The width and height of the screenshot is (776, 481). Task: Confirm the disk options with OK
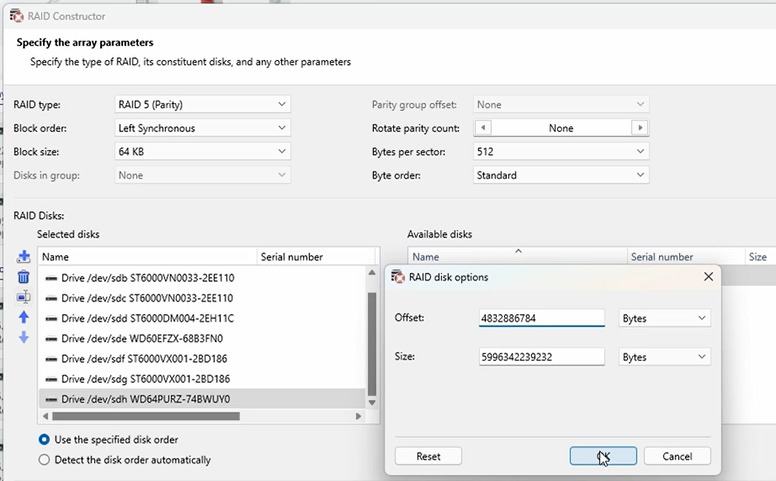[x=603, y=456]
